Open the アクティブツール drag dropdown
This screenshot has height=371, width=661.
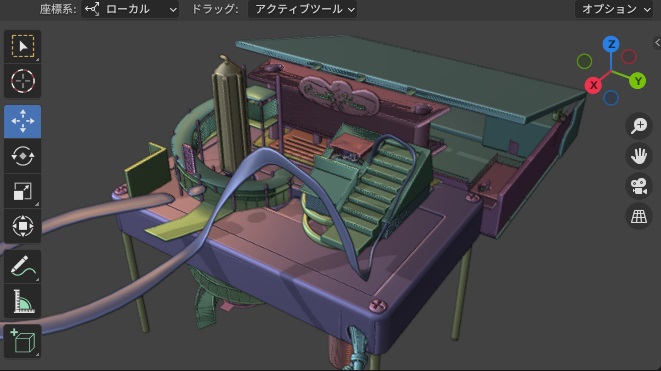[x=302, y=9]
